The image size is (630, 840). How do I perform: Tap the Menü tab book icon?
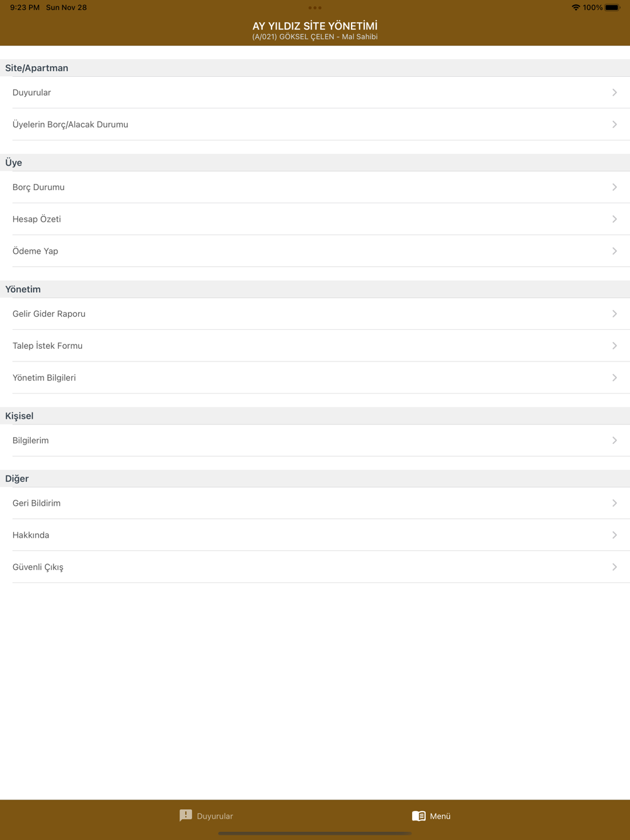(x=419, y=816)
